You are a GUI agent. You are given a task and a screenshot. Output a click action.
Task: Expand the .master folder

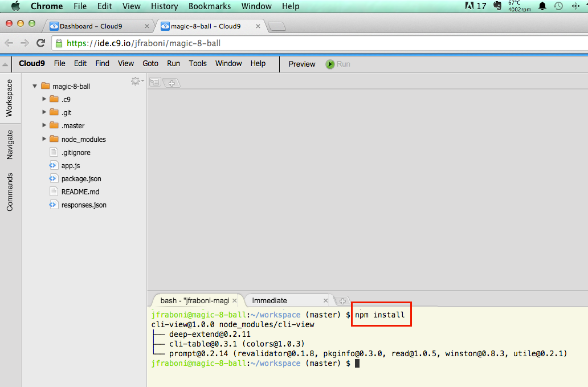44,125
